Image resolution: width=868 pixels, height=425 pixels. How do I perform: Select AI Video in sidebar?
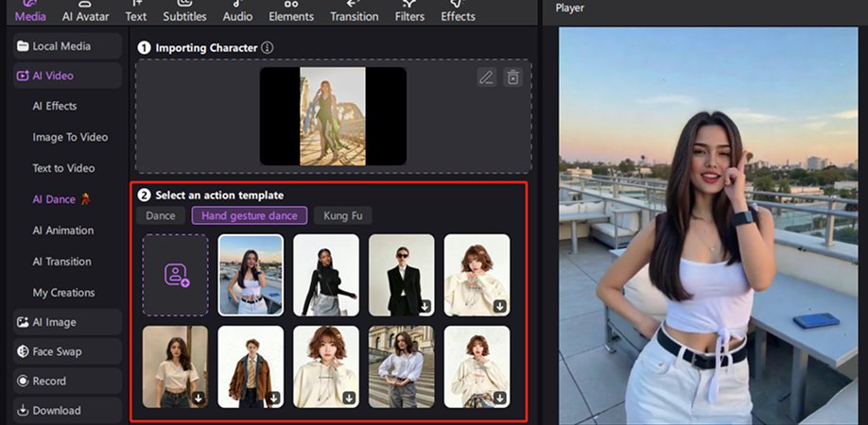(67, 76)
